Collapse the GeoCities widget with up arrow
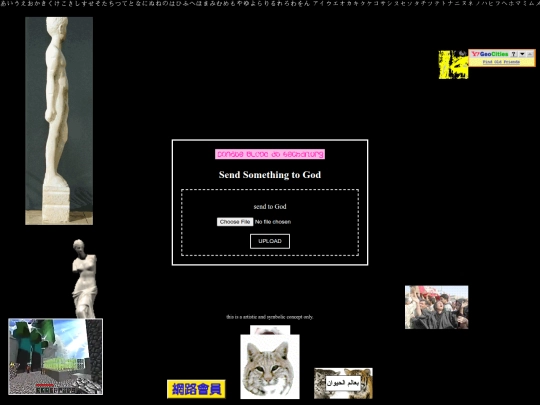The width and height of the screenshot is (540, 405). tap(530, 54)
